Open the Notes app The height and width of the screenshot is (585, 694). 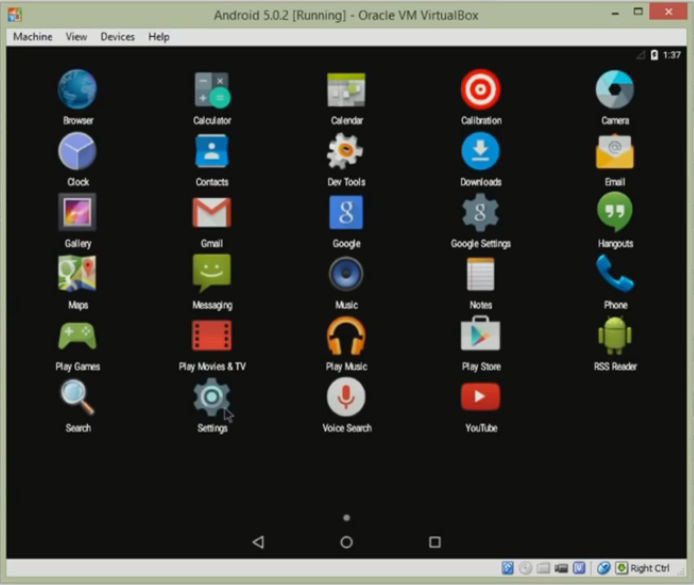click(481, 274)
